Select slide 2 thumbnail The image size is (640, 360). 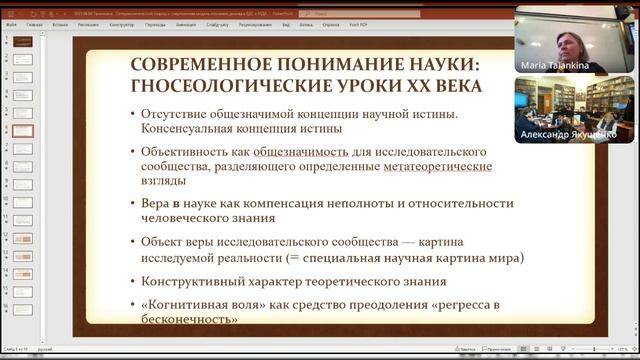click(22, 60)
